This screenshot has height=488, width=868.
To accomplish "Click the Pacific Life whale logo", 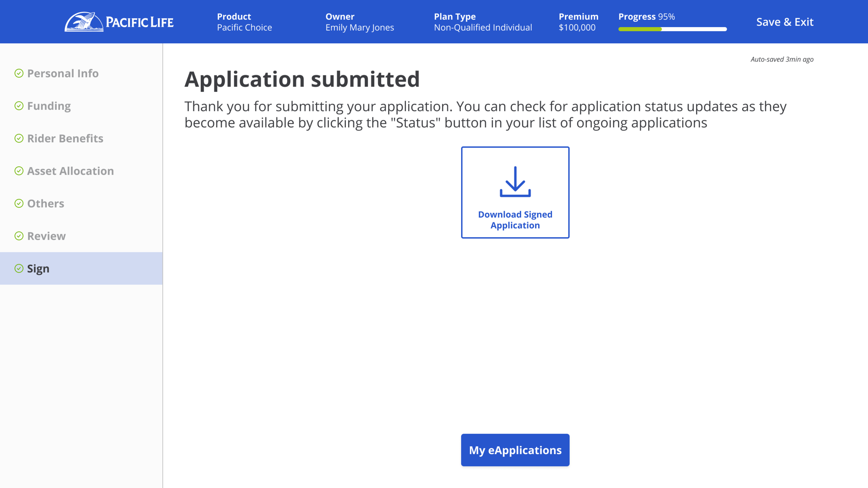I will click(84, 22).
